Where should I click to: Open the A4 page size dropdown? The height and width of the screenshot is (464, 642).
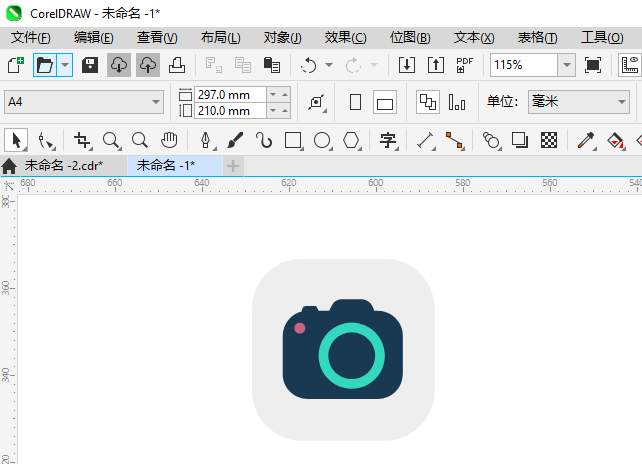point(84,102)
